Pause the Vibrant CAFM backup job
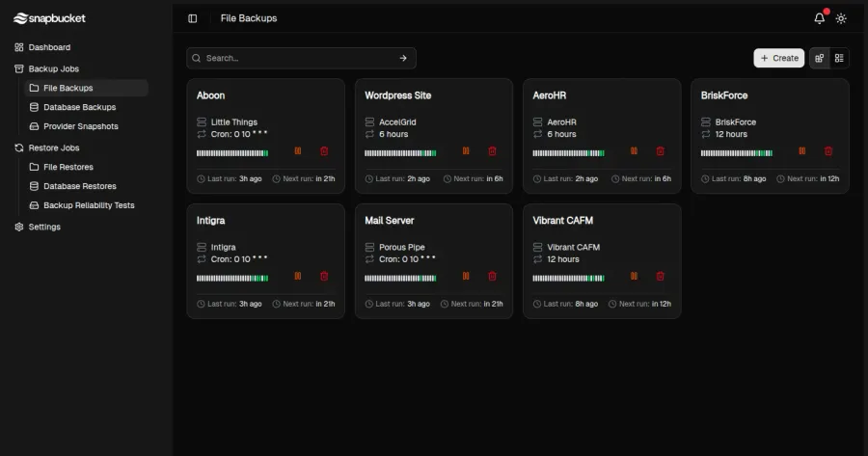Image resolution: width=868 pixels, height=456 pixels. tap(634, 276)
